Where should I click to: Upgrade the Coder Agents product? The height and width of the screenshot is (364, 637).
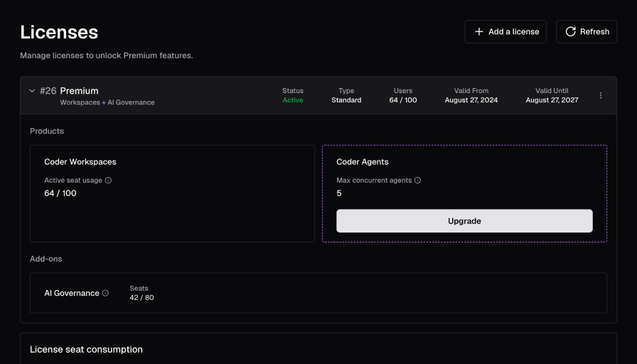(x=464, y=221)
